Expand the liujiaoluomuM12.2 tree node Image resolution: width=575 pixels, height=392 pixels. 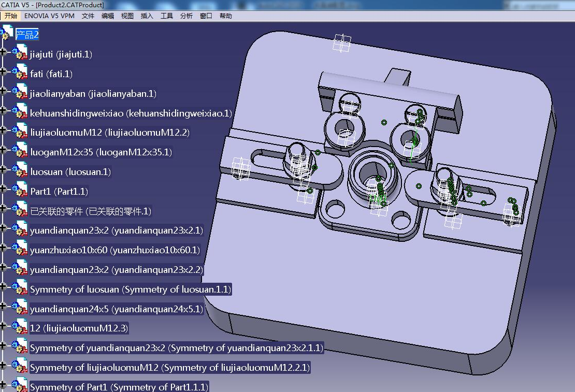(x=3, y=130)
